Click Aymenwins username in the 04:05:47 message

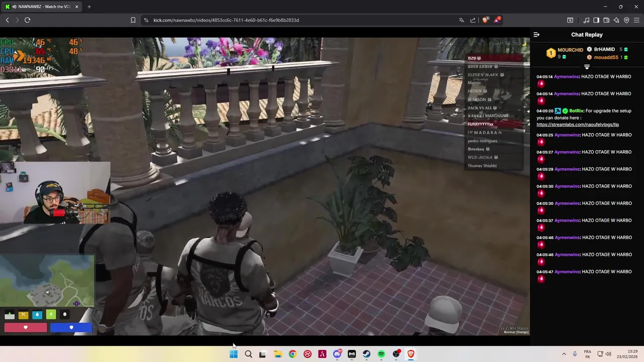[x=567, y=271]
